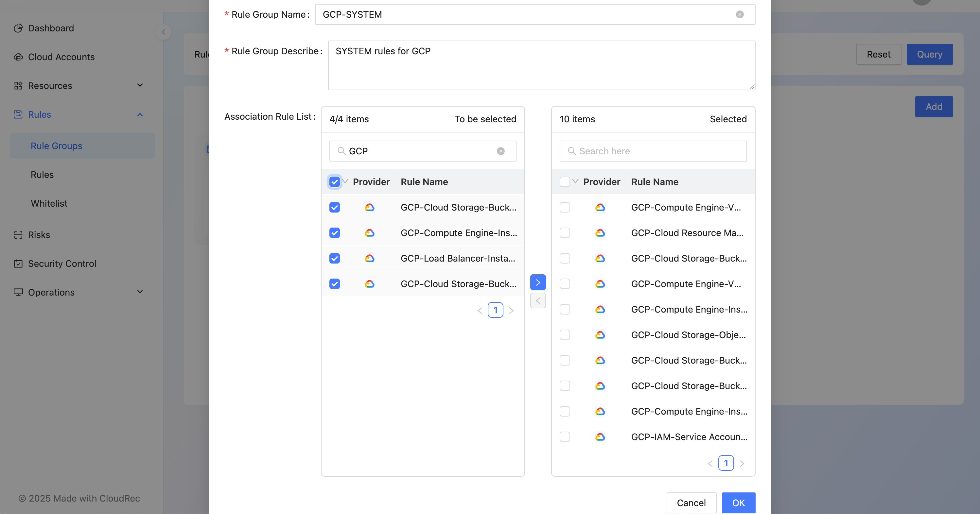The image size is (980, 514).
Task: Check the GCP-Cloud Storage-Obje... rule
Action: coord(565,335)
